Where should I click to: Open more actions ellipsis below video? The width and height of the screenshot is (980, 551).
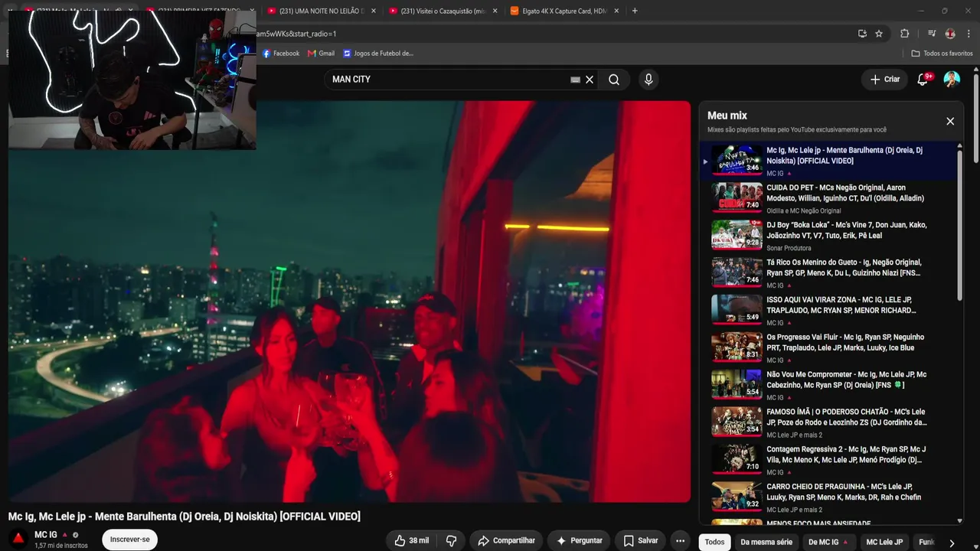coord(680,540)
